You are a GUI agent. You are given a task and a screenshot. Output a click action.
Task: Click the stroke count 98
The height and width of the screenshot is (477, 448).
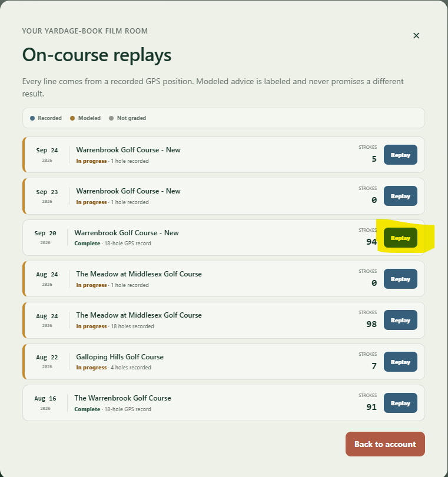pos(371,324)
